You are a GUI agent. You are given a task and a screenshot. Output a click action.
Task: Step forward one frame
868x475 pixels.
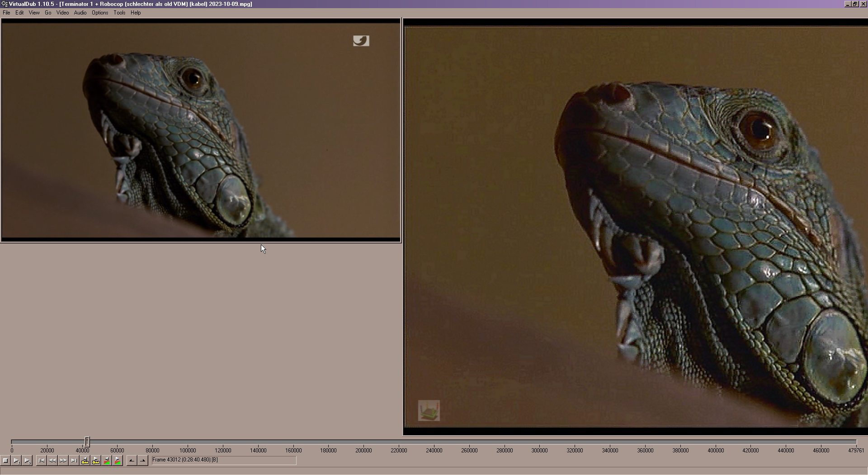coord(63,461)
